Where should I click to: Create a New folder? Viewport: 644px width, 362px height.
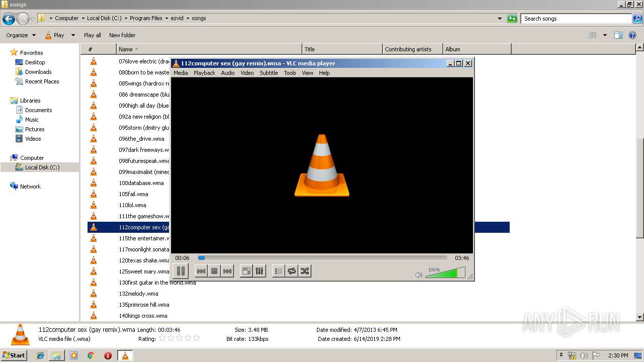click(x=122, y=35)
